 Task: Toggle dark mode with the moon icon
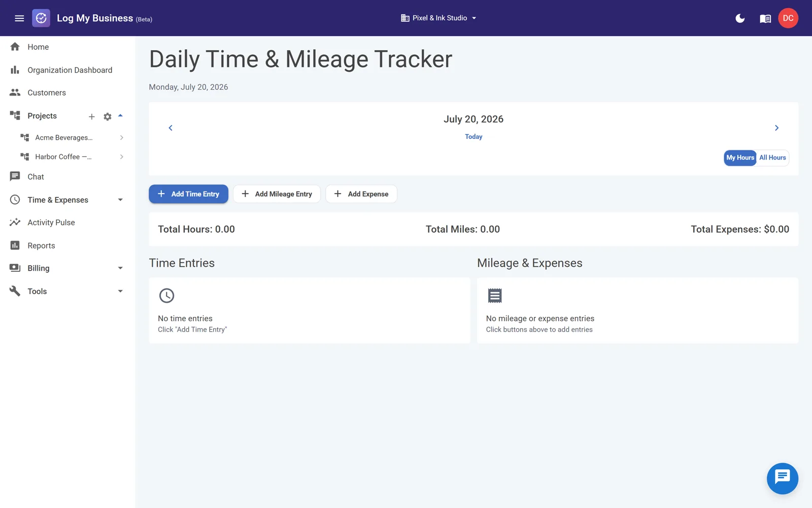tap(740, 18)
